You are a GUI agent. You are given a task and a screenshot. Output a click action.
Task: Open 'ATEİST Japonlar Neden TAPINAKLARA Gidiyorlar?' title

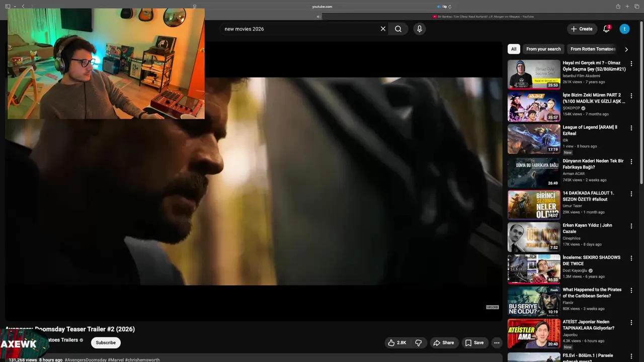[x=589, y=325]
